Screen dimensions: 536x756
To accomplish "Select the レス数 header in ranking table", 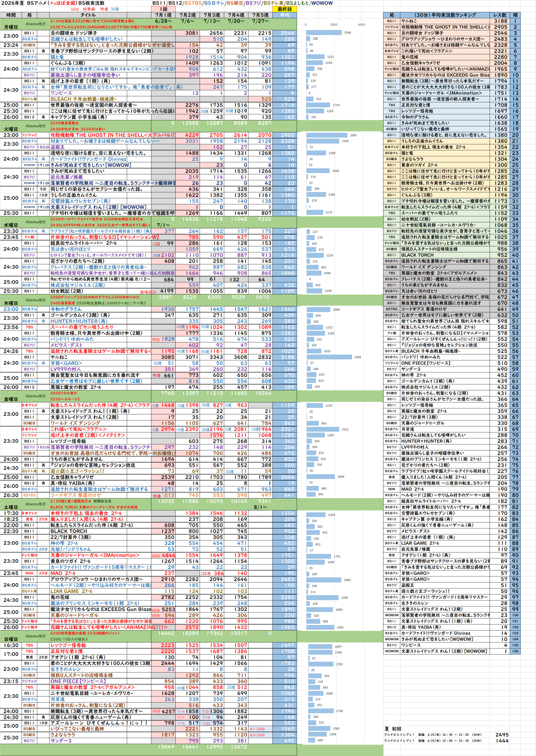I will coord(500,15).
